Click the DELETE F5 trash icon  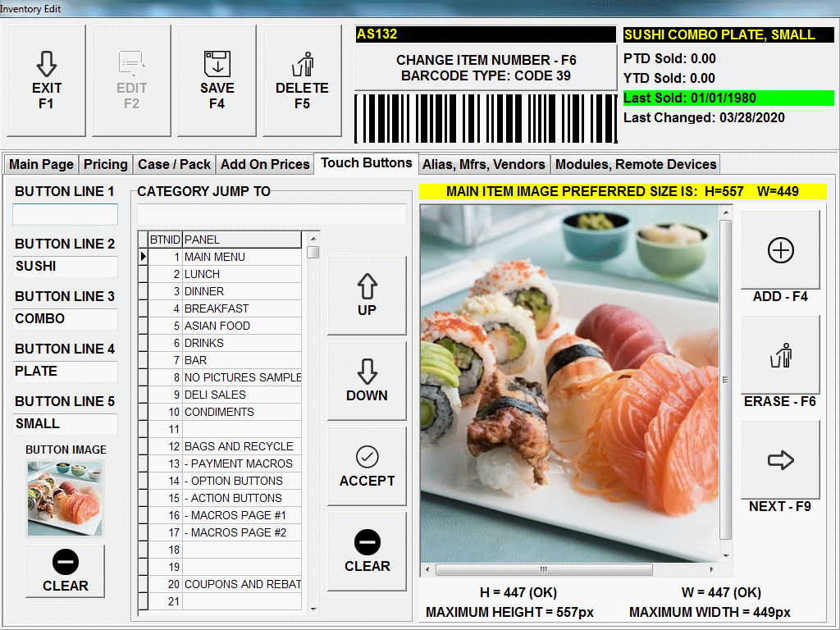[x=302, y=63]
